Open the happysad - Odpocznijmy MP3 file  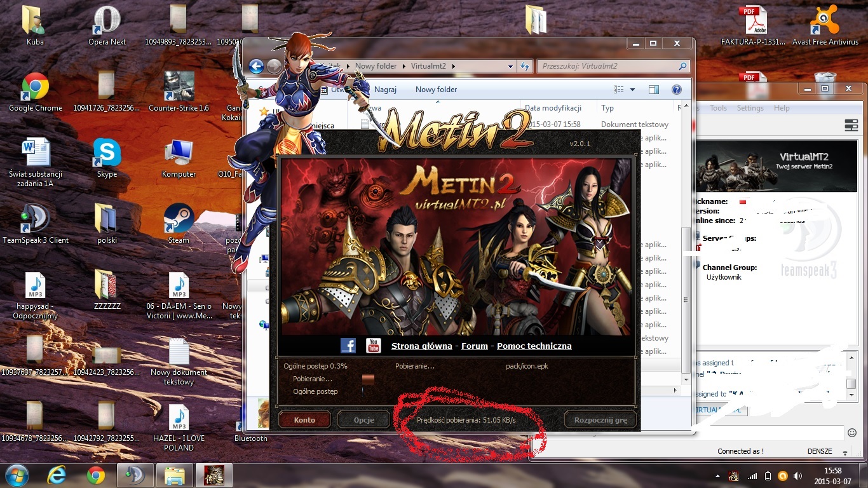(36, 296)
